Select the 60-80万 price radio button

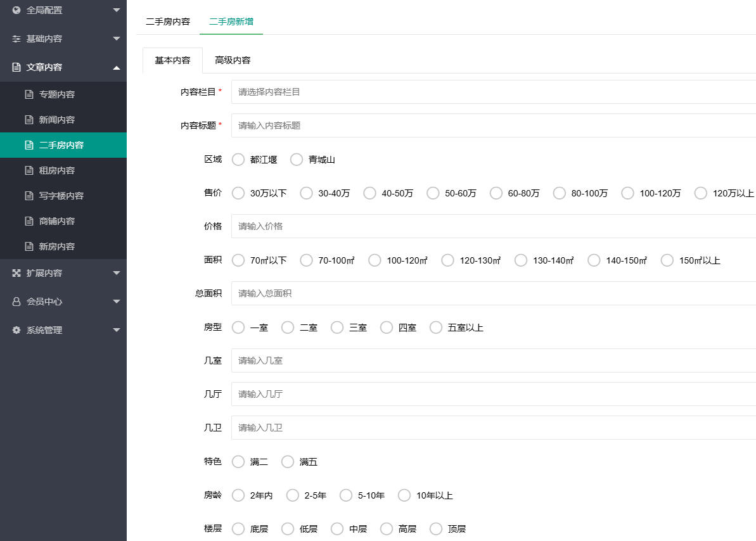tap(496, 193)
